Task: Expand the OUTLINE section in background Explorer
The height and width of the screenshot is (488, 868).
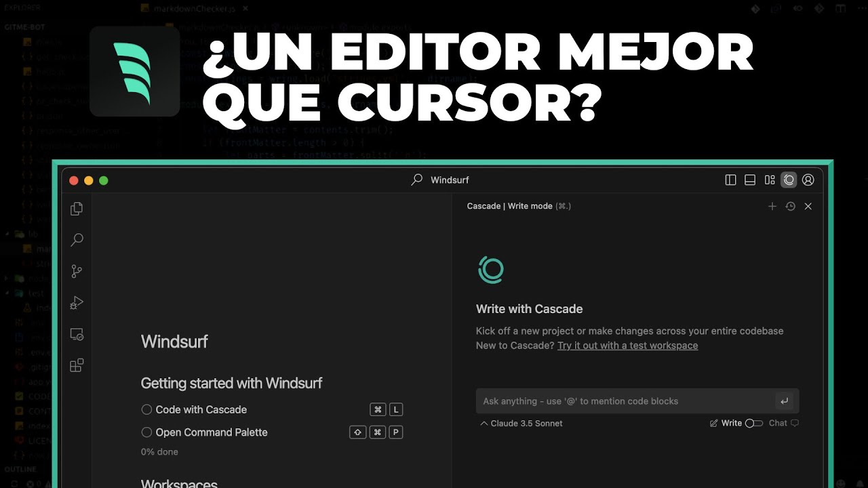Action: coord(20,469)
